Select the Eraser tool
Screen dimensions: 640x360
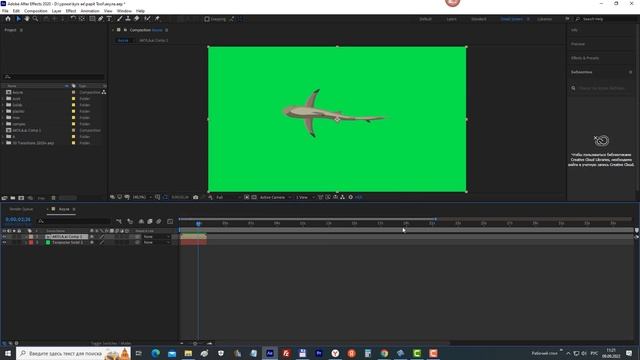(136, 19)
